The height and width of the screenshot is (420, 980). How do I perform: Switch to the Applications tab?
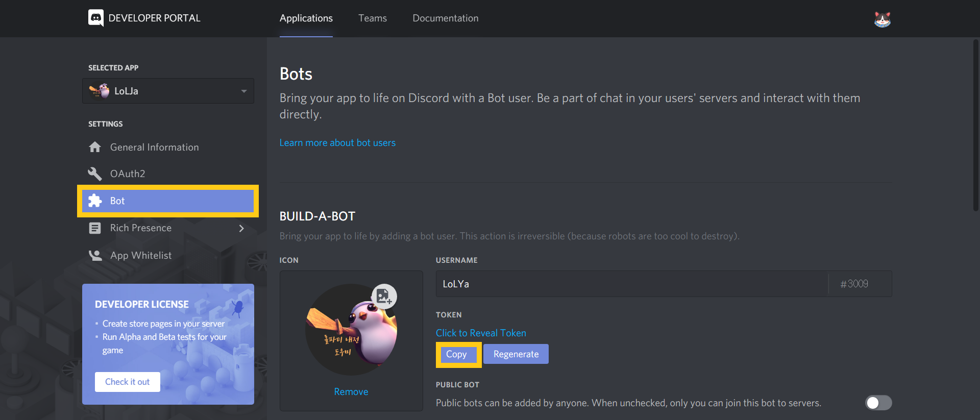(306, 18)
